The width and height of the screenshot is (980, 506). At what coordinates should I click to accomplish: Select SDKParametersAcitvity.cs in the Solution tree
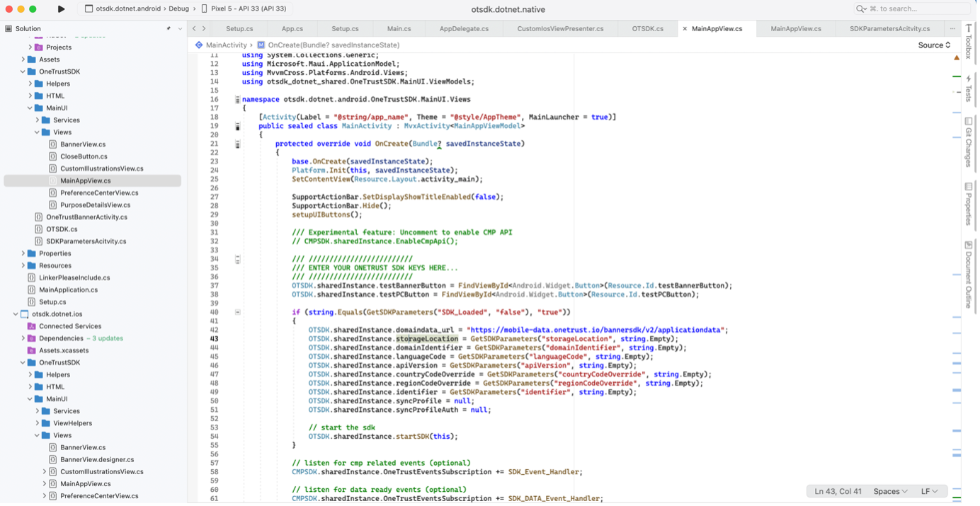click(x=86, y=241)
